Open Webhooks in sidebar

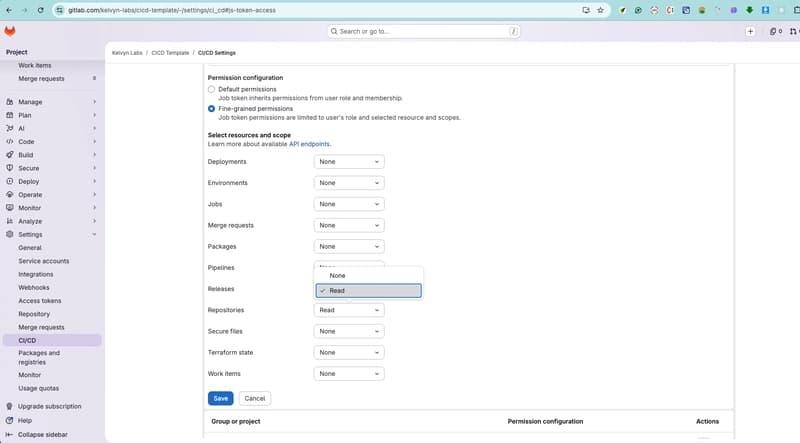pyautogui.click(x=34, y=287)
